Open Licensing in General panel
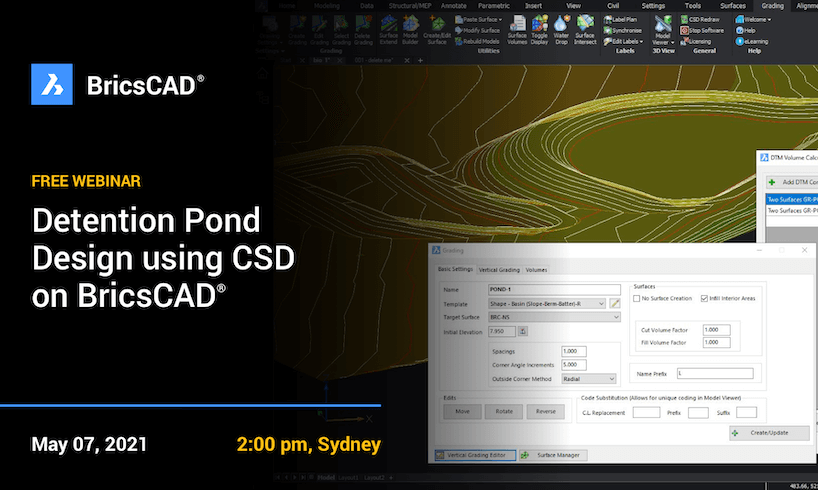Screen dimensions: 818x490 pos(696,41)
